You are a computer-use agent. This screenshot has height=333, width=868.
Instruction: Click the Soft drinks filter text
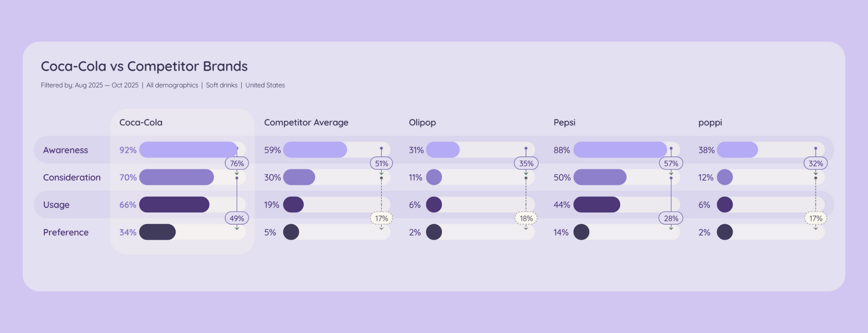pos(221,85)
